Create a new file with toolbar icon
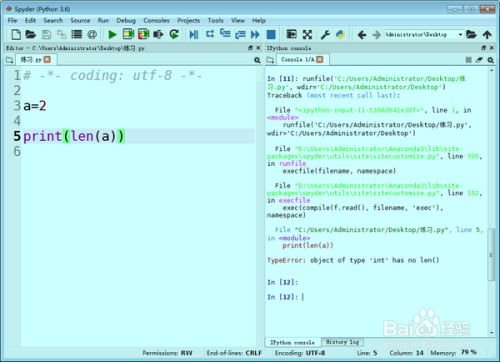The image size is (500, 362). coord(16,34)
